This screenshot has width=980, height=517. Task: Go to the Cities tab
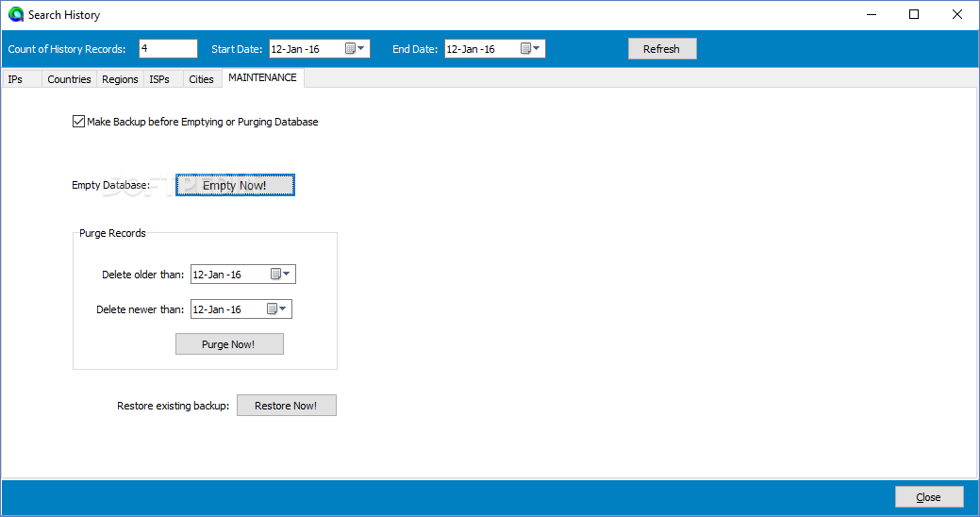(201, 79)
